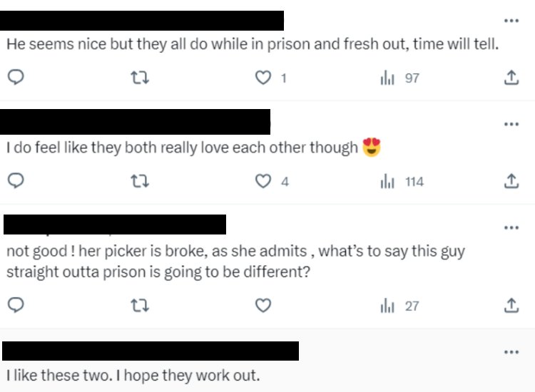Share the 'love each other though' tweet
Viewport: 535px width, 392px height.
(511, 181)
